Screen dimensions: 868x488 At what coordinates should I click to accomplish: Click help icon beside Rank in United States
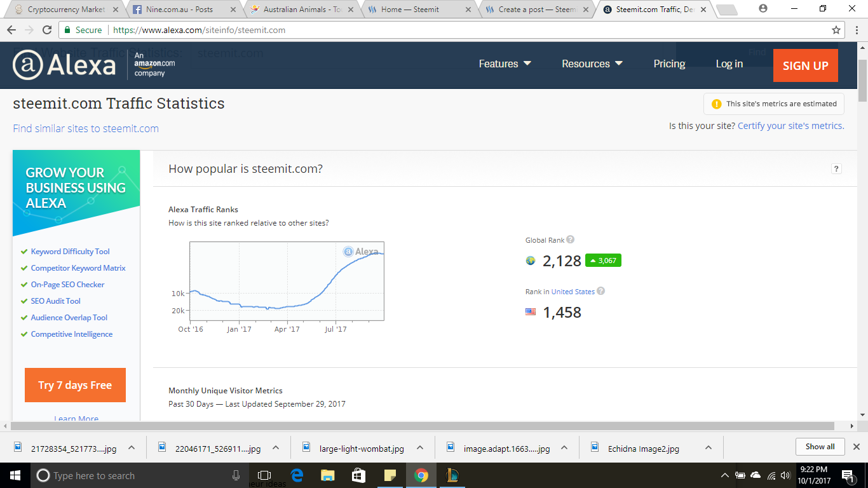pyautogui.click(x=600, y=291)
